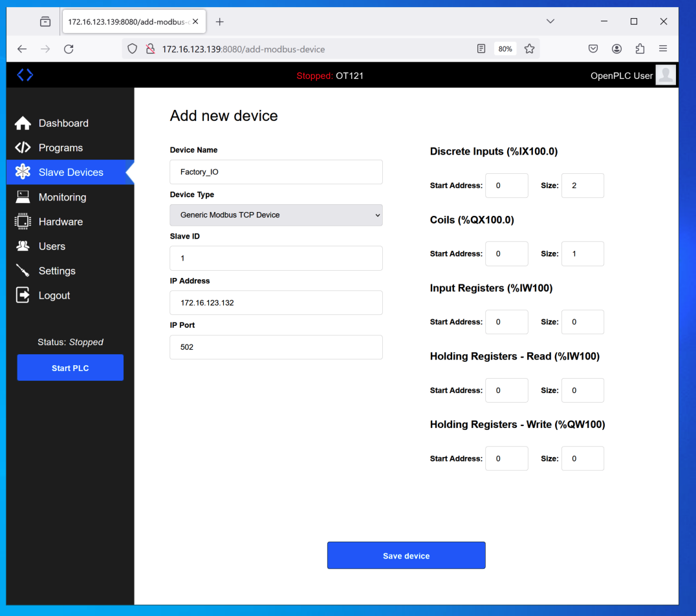Open the Settings page in sidebar
Image resolution: width=696 pixels, height=616 pixels.
(x=57, y=271)
